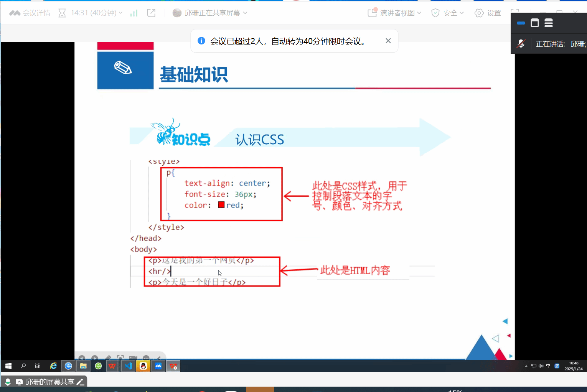The height and width of the screenshot is (392, 587).
Task: Switch floating panel to minimal strip view
Action: coord(521,23)
